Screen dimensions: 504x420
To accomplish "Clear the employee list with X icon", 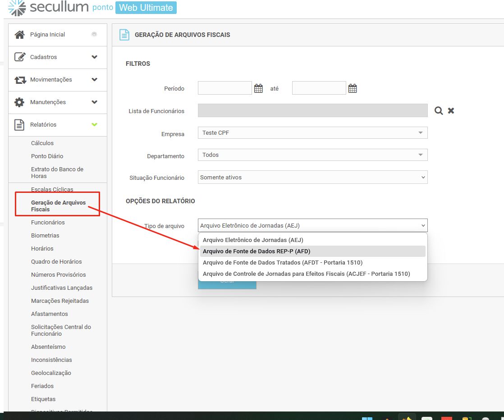I will tap(451, 111).
